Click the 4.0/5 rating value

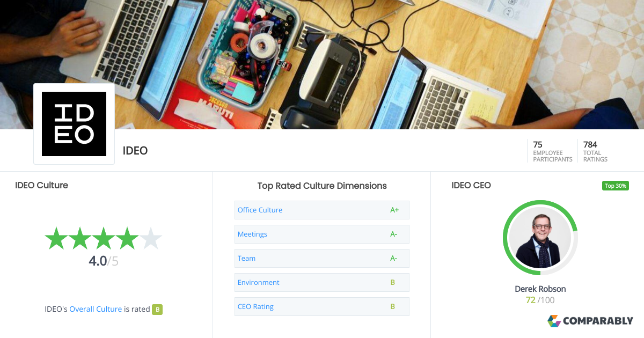[104, 261]
